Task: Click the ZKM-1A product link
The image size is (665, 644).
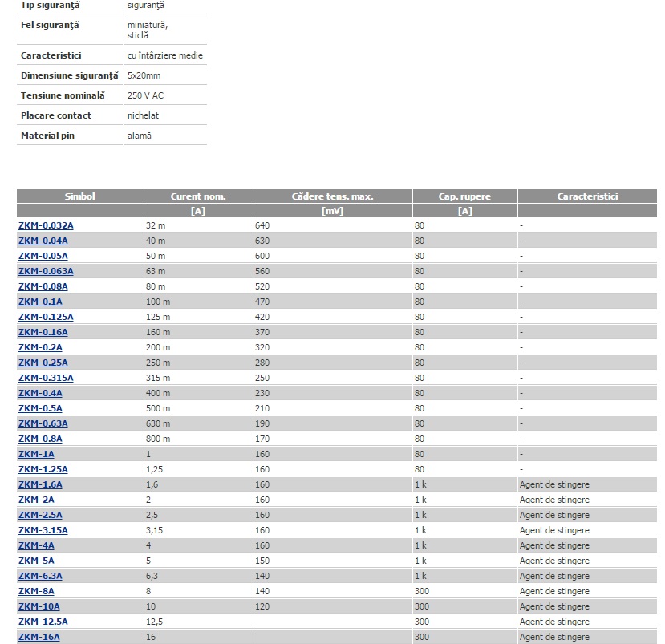Action: (36, 454)
